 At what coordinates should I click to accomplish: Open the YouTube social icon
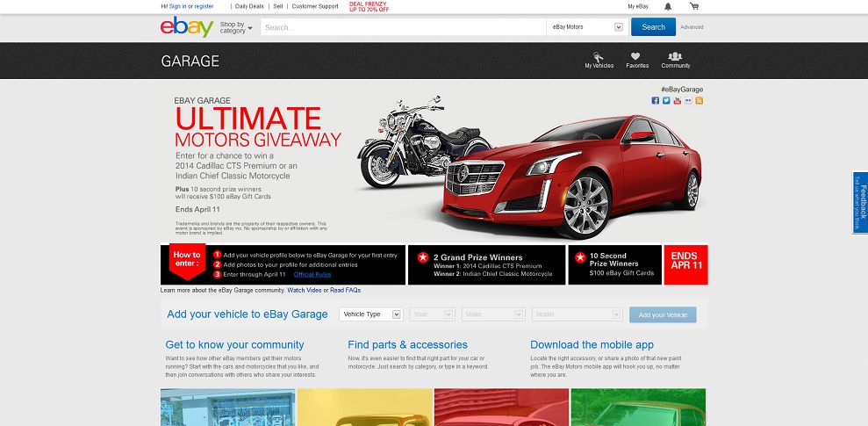[678, 101]
